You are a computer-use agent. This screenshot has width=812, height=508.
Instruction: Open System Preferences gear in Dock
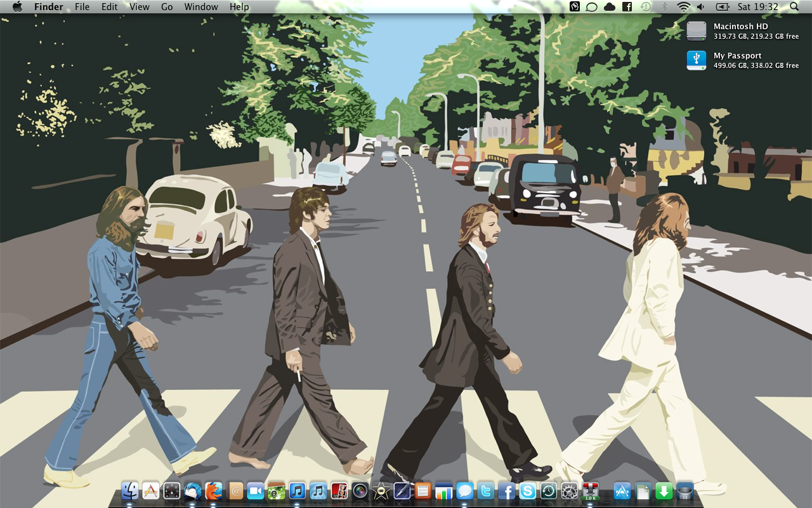(570, 490)
